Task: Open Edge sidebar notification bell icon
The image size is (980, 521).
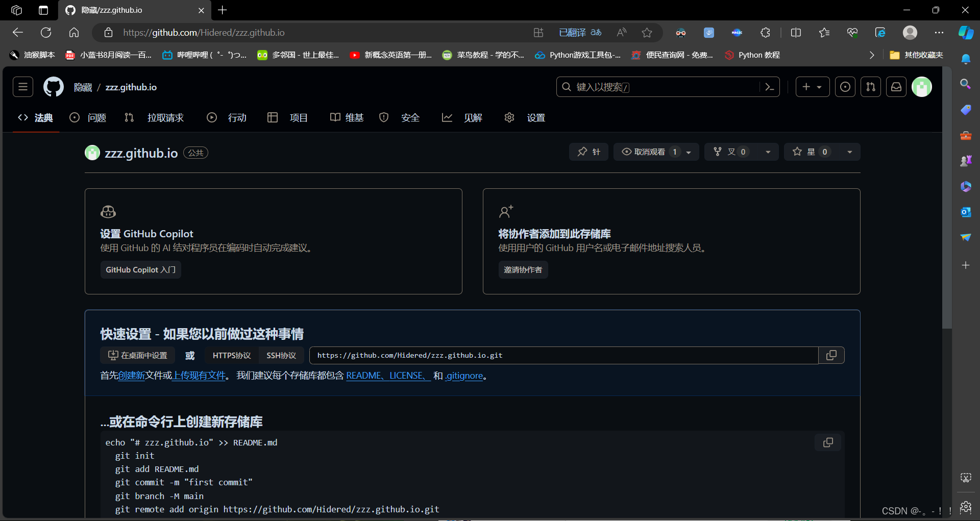Action: [x=966, y=59]
